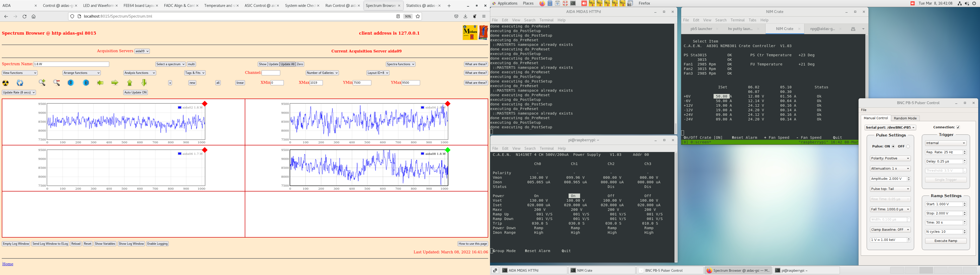Screen dimensions: 980x275
Task: Click the blue circular refresh arrows icon
Action: pyautogui.click(x=20, y=83)
